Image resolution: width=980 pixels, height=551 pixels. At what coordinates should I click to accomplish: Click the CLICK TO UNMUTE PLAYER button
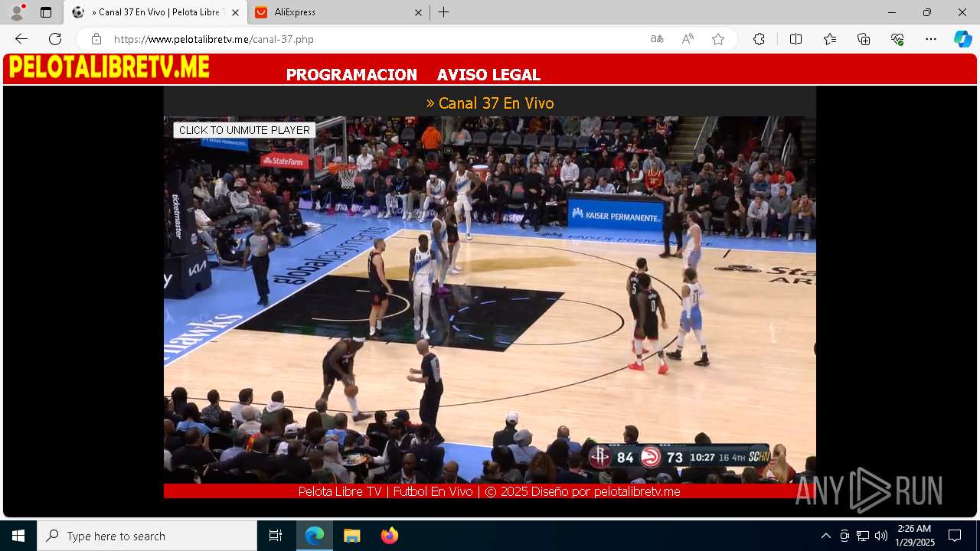[x=244, y=130]
